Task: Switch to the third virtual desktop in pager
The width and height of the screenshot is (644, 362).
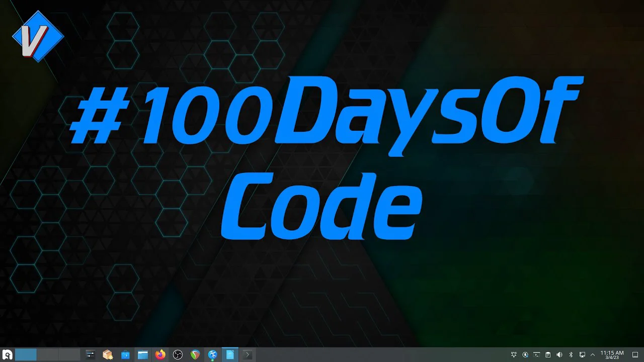Action: [x=69, y=355]
